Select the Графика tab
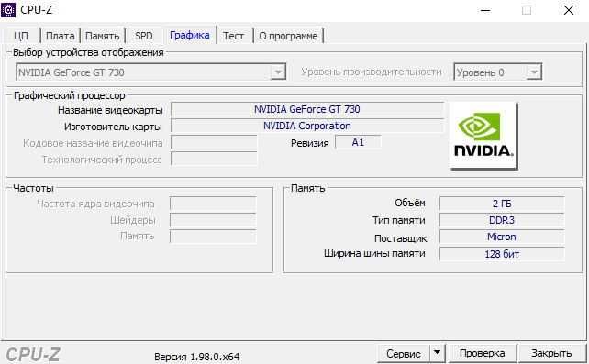This screenshot has width=589, height=364. click(190, 35)
